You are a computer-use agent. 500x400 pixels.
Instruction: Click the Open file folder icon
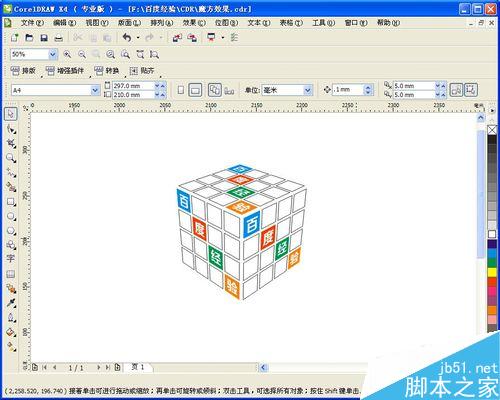pos(29,38)
